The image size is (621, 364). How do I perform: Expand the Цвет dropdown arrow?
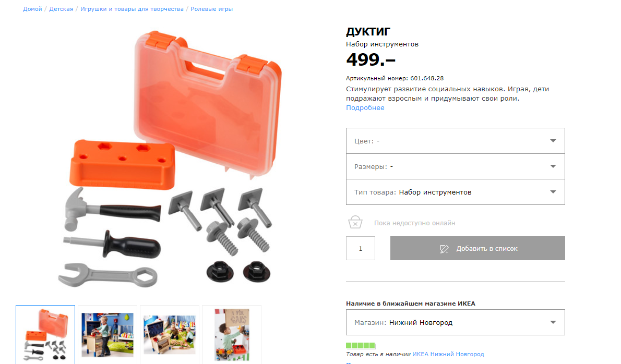pos(553,141)
